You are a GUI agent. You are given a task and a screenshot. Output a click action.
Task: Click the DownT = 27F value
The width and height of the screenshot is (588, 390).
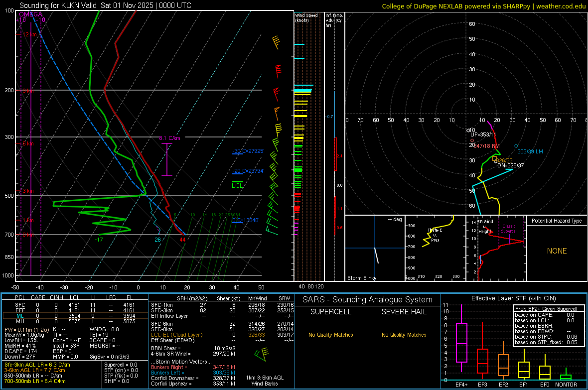tap(19, 357)
